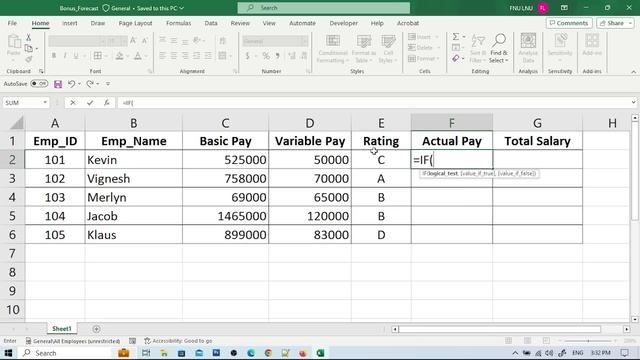Viewport: 640px width, 360px height.
Task: Click the Cut scissors icon
Action: click(x=29, y=38)
